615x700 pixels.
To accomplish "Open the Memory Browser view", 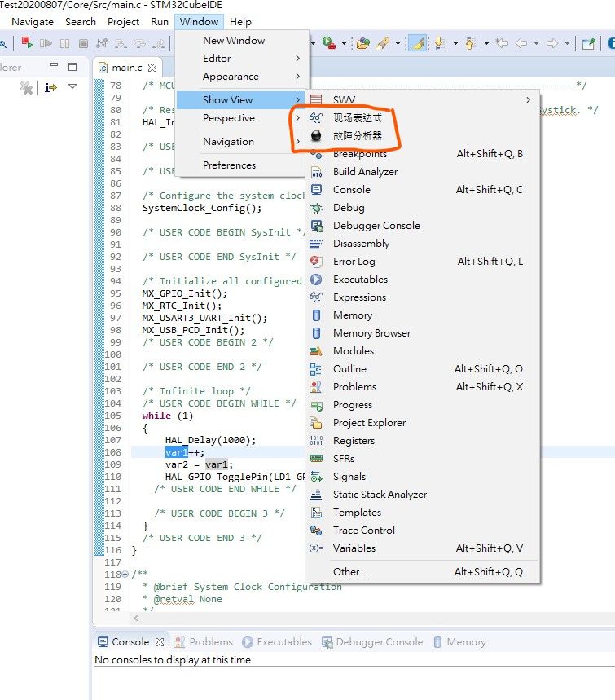I will pyautogui.click(x=422, y=333).
